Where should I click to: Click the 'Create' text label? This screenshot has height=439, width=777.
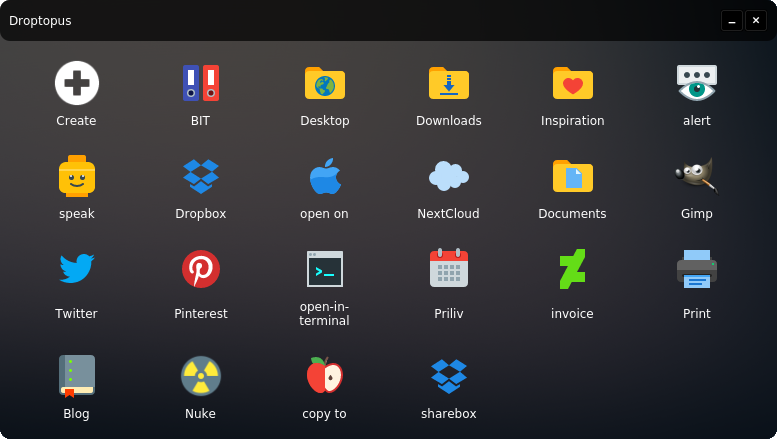point(76,120)
